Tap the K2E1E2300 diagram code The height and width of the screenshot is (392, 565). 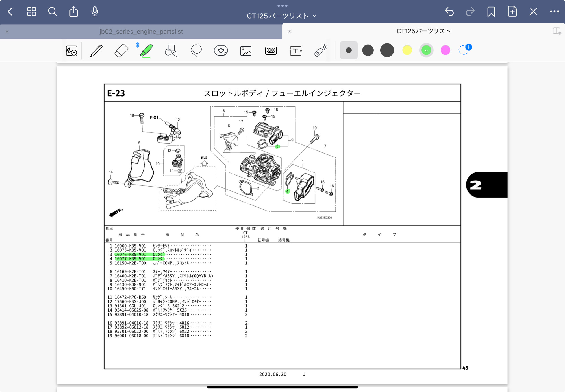point(325,218)
